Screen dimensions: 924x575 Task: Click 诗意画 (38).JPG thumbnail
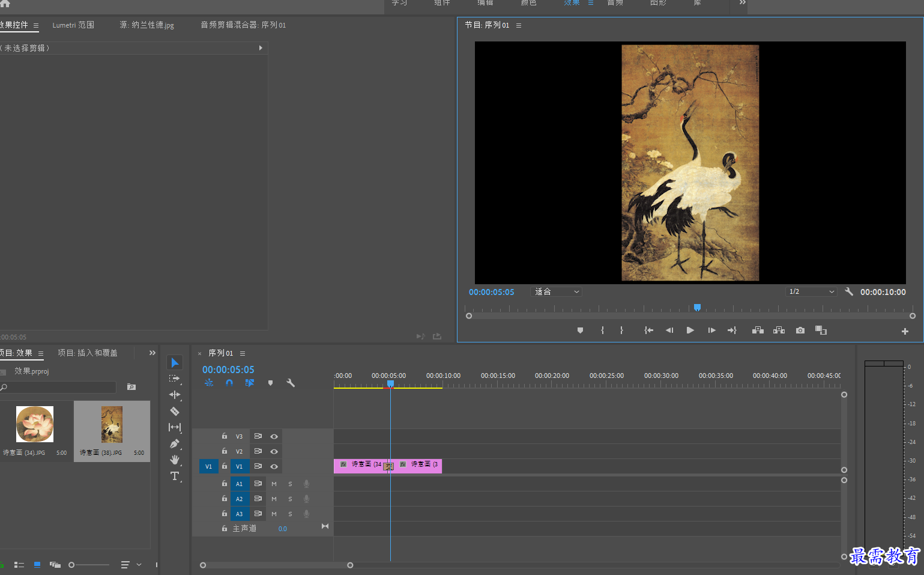click(112, 424)
